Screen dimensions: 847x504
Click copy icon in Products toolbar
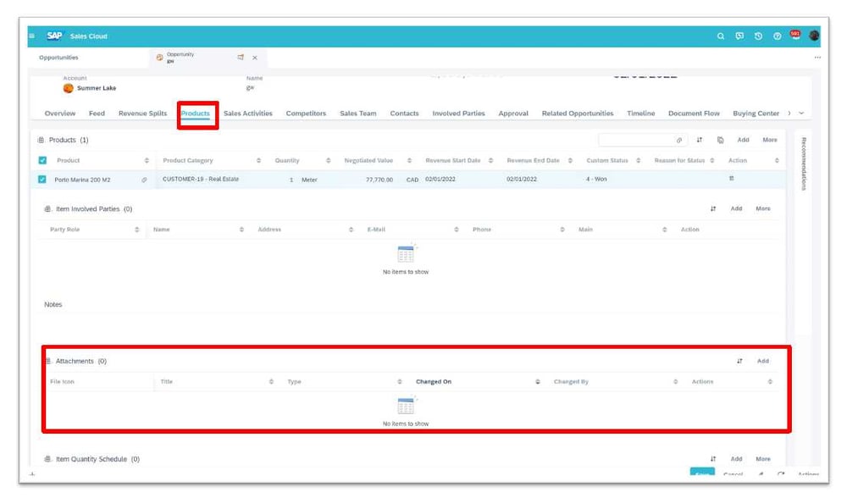pos(721,140)
